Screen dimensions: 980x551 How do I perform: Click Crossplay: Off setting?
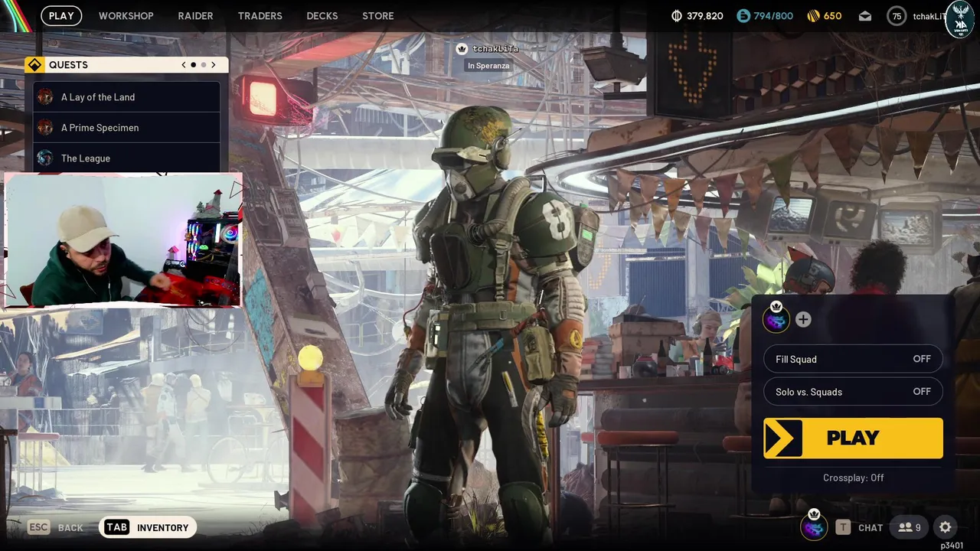click(x=853, y=478)
